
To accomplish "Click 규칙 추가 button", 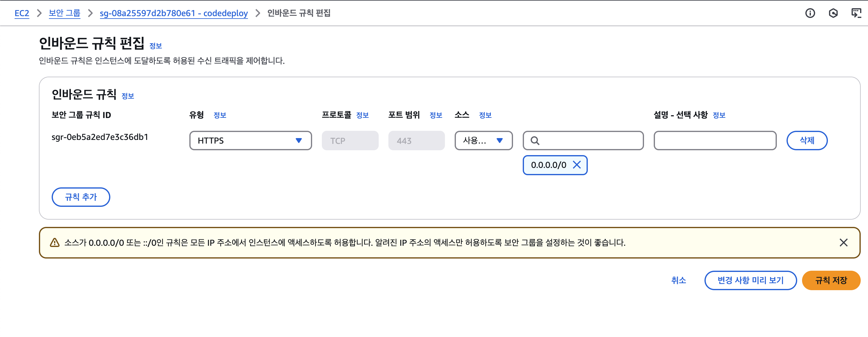I will pyautogui.click(x=81, y=197).
